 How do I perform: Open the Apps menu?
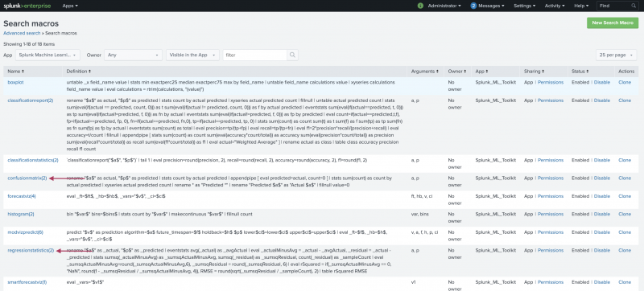click(70, 6)
